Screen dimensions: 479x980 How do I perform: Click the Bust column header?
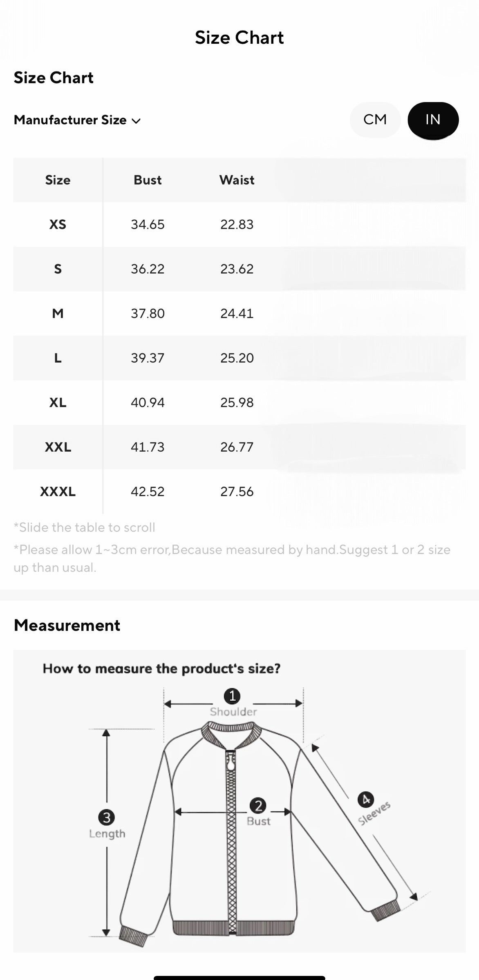point(148,180)
